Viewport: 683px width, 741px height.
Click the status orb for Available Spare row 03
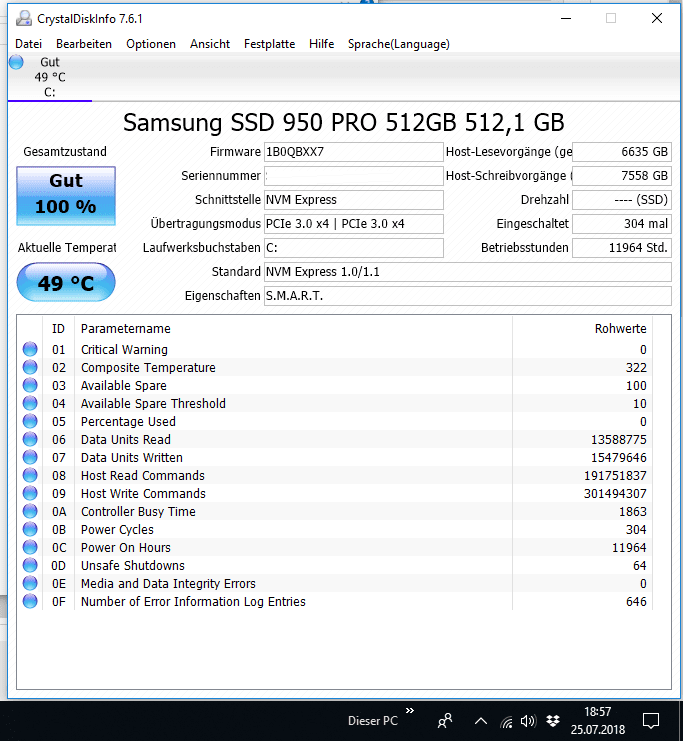click(30, 385)
